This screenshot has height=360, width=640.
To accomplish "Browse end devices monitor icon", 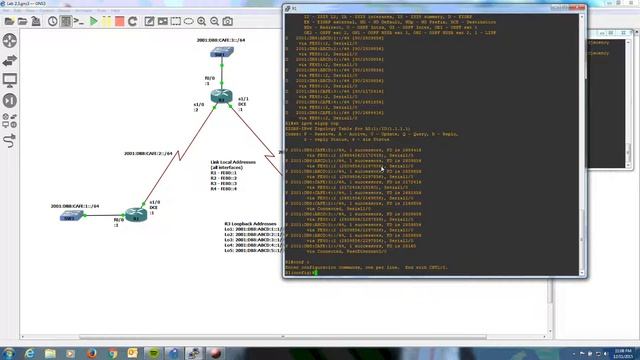I will coord(10,80).
